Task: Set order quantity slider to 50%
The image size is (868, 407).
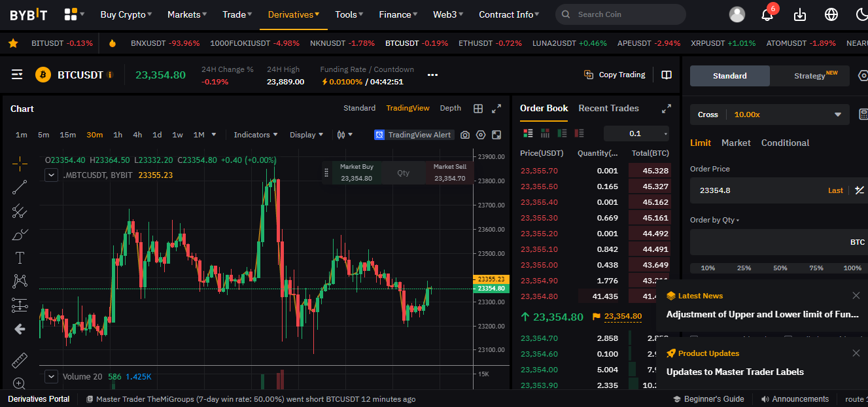Action: pos(780,268)
